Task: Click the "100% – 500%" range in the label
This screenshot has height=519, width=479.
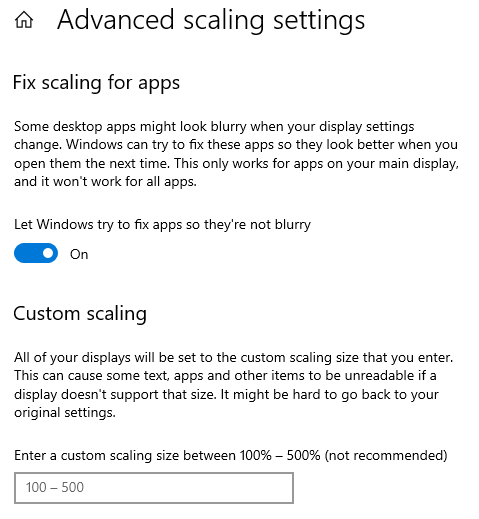Action: coord(280,455)
